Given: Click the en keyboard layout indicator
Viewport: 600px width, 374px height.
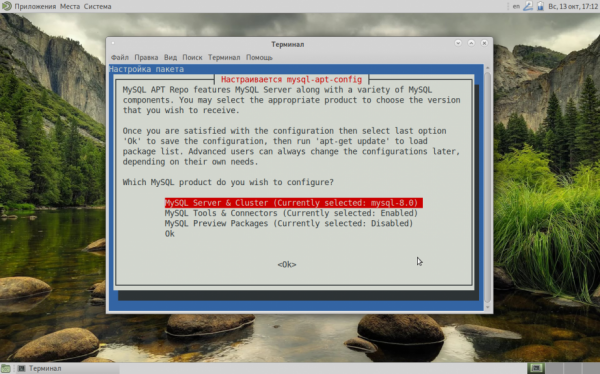Looking at the screenshot, I should click(516, 6).
